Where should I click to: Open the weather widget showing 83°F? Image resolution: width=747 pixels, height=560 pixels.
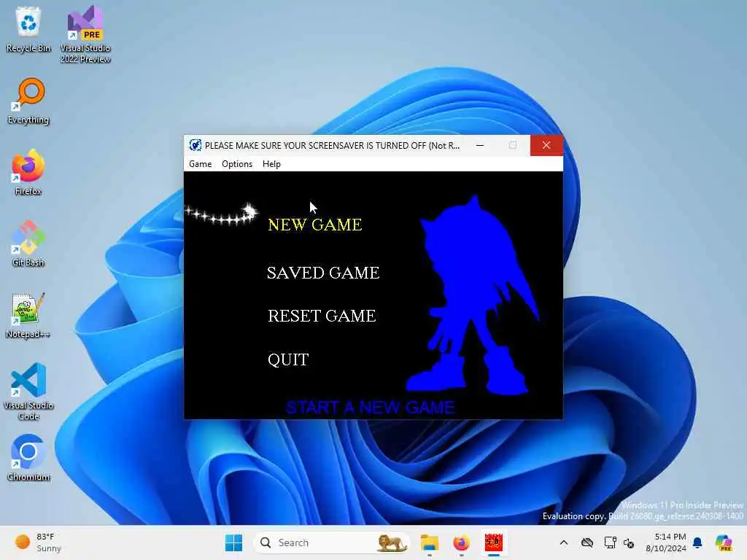click(x=38, y=542)
